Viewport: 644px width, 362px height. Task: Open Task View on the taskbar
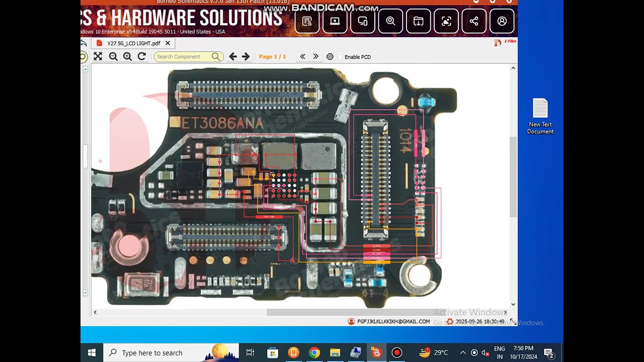(x=250, y=352)
